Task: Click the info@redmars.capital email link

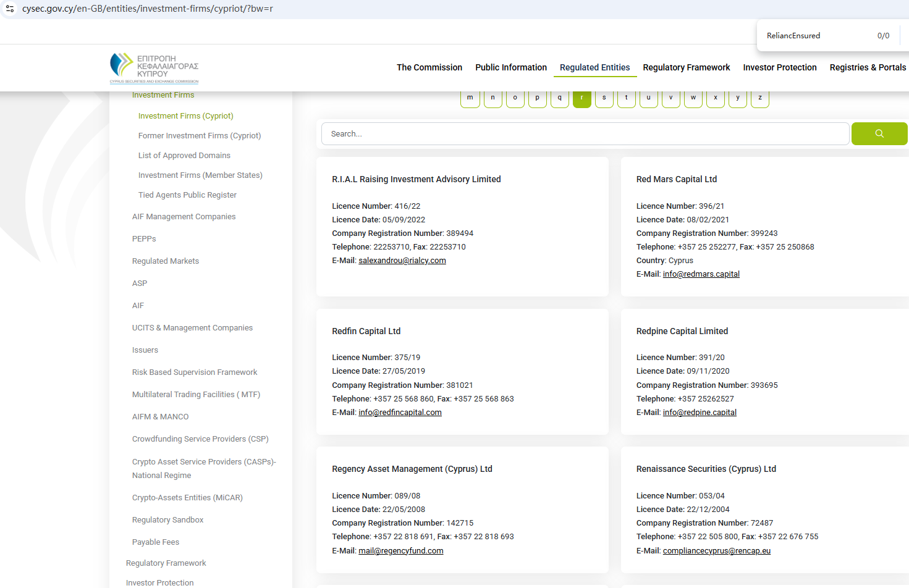Action: click(x=701, y=274)
